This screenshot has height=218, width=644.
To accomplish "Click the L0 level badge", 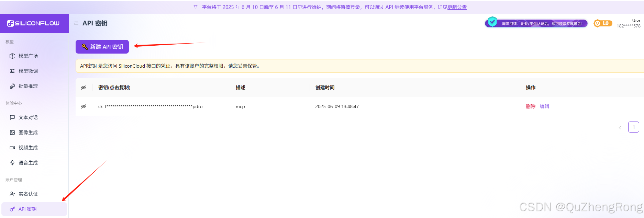I will [x=603, y=23].
